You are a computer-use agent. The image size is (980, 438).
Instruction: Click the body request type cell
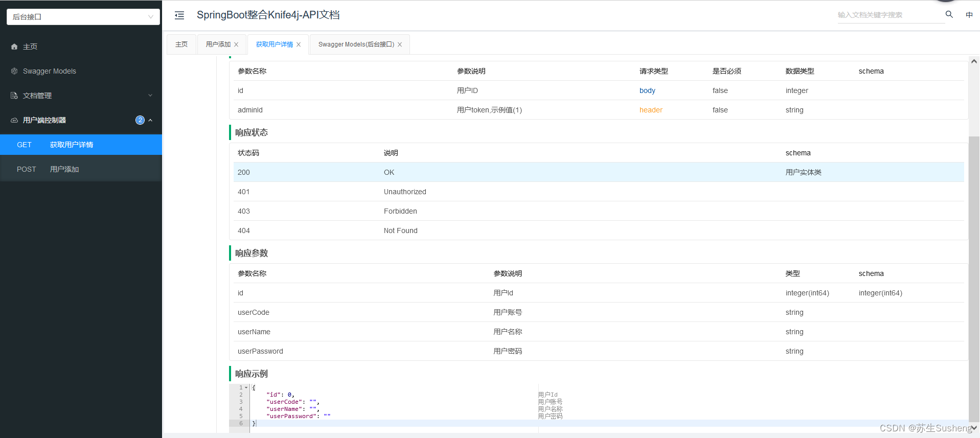647,90
